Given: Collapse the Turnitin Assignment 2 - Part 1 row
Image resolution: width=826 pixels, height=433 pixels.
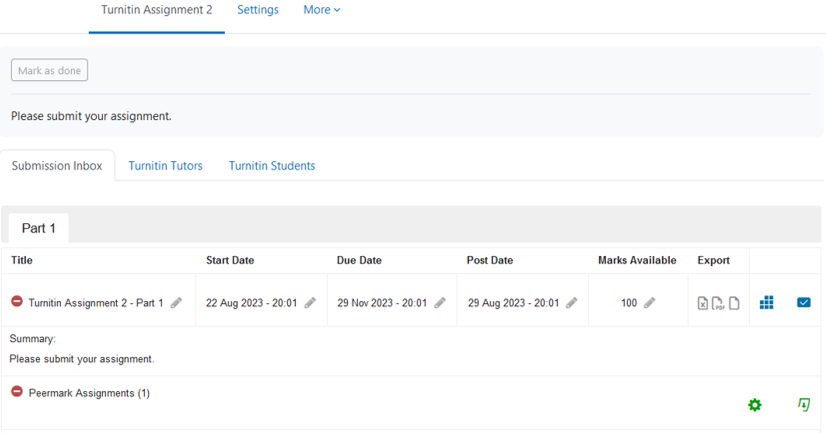Looking at the screenshot, I should (17, 301).
